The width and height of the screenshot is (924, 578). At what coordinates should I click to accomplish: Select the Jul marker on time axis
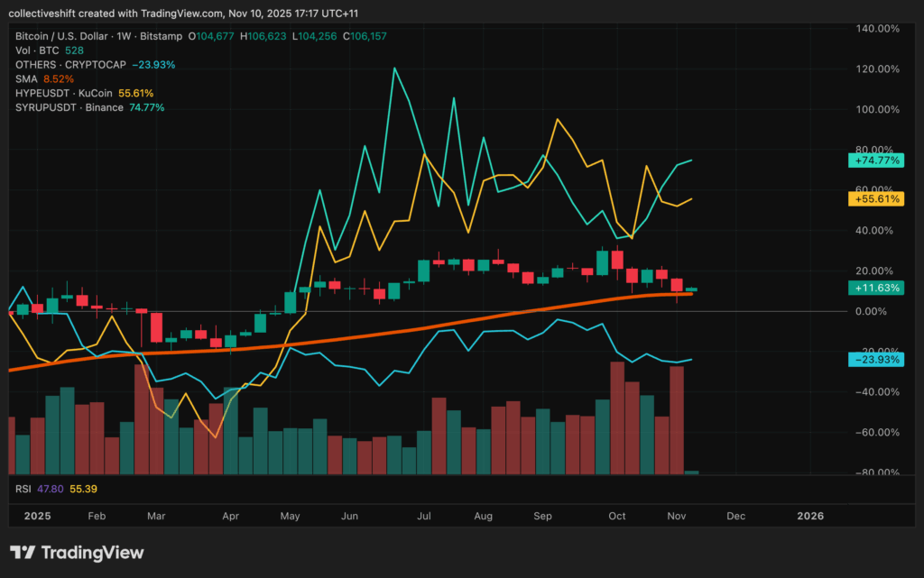coord(423,516)
